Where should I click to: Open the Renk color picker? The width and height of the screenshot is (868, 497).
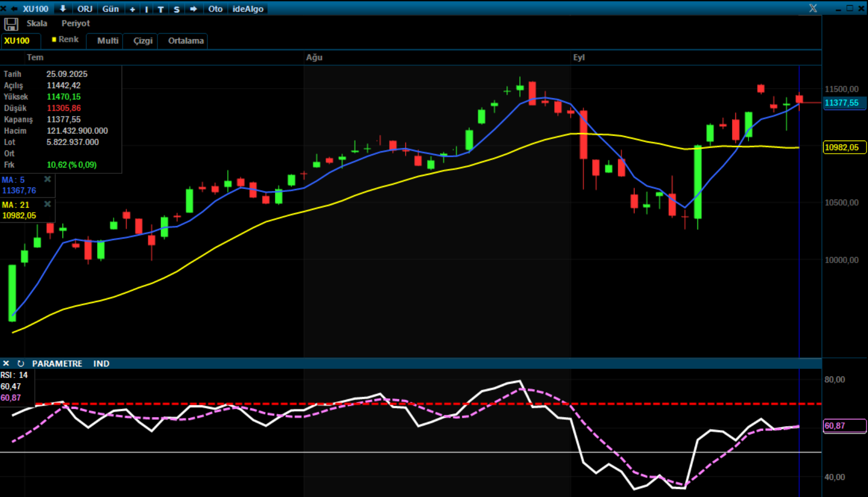(65, 39)
